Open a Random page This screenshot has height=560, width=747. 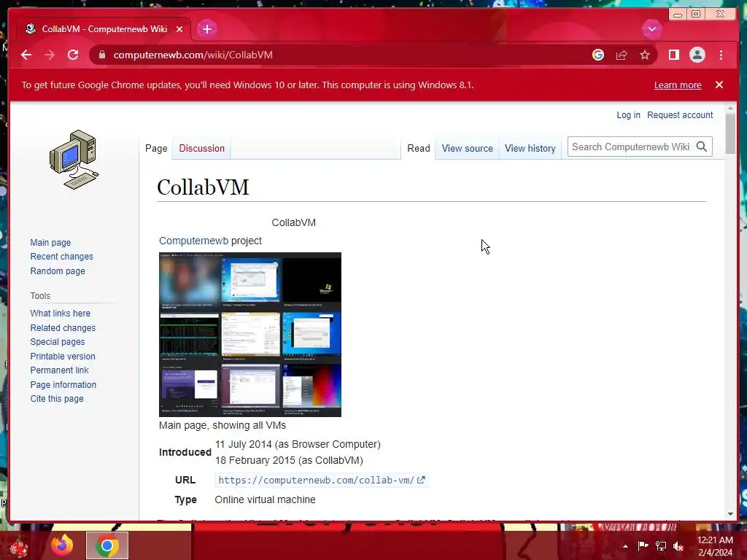point(58,271)
